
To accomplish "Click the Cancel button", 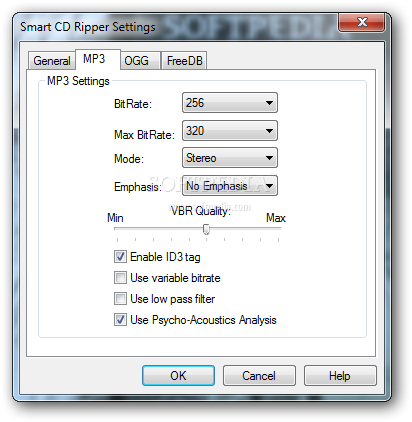I will point(259,376).
